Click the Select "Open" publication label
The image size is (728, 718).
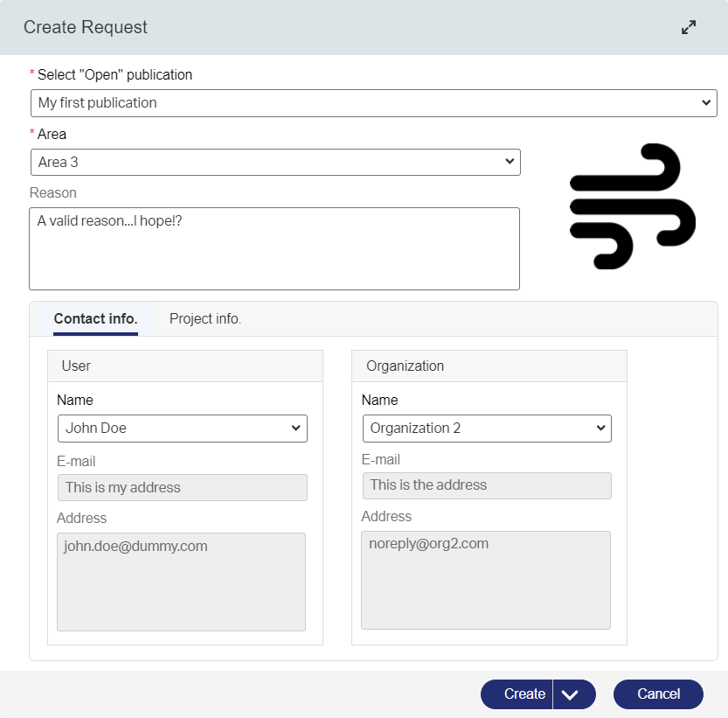click(114, 75)
